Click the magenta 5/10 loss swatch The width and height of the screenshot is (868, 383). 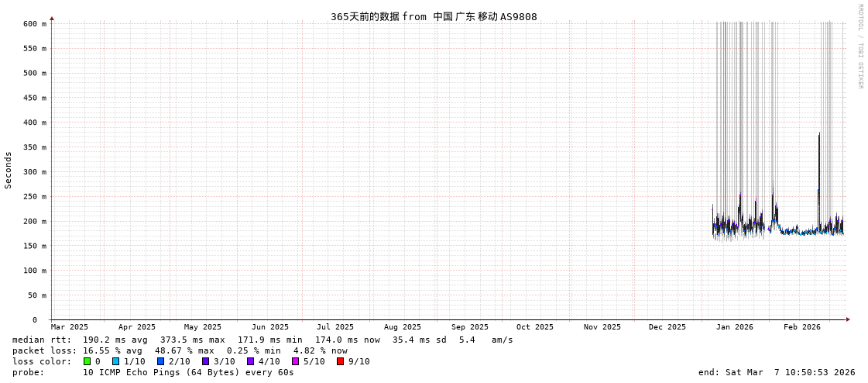[295, 361]
